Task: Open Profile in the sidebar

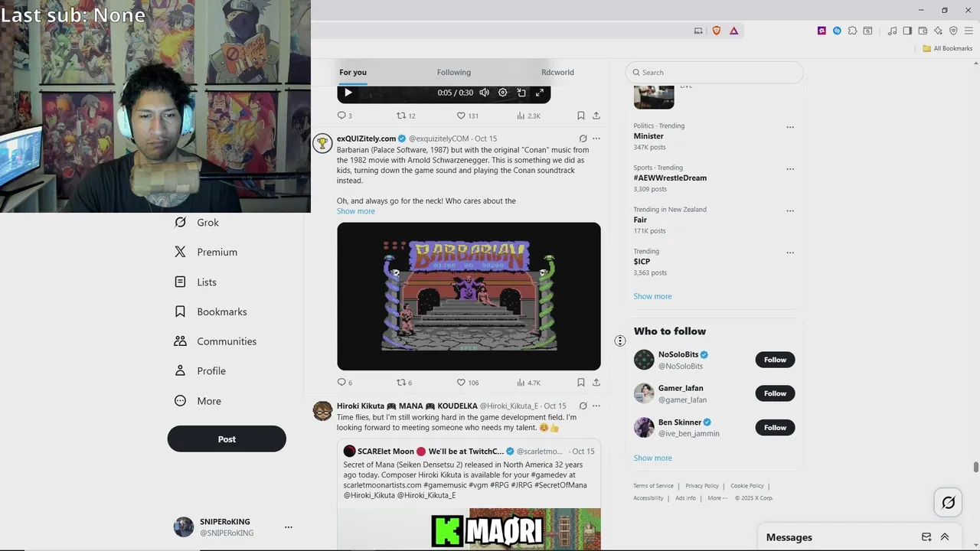Action: click(200, 371)
